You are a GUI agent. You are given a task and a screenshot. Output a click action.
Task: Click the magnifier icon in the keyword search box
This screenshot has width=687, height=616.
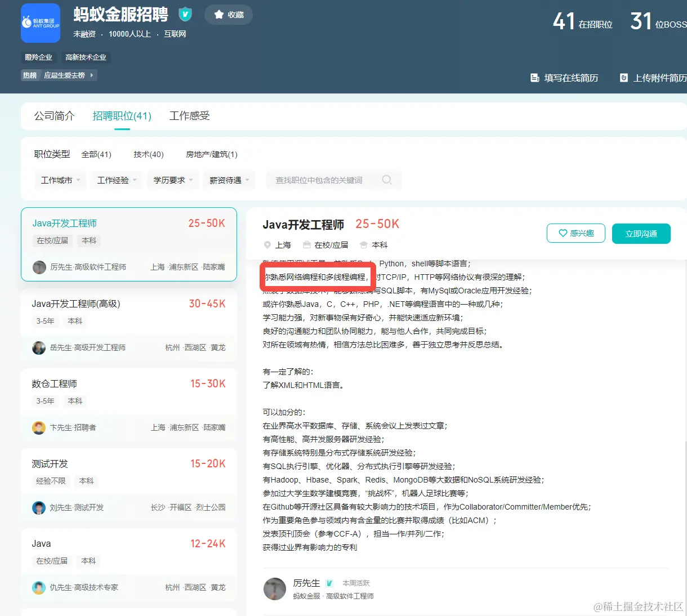(387, 179)
